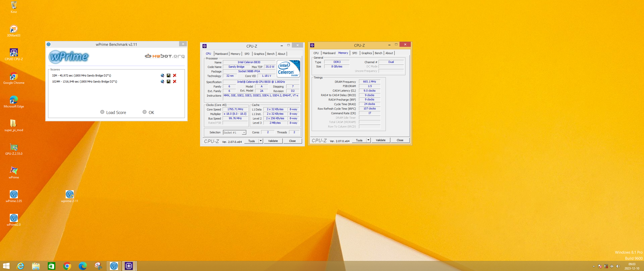Open the HWBOT.org logo link in wPrime
This screenshot has width=644, height=271.
click(x=165, y=56)
